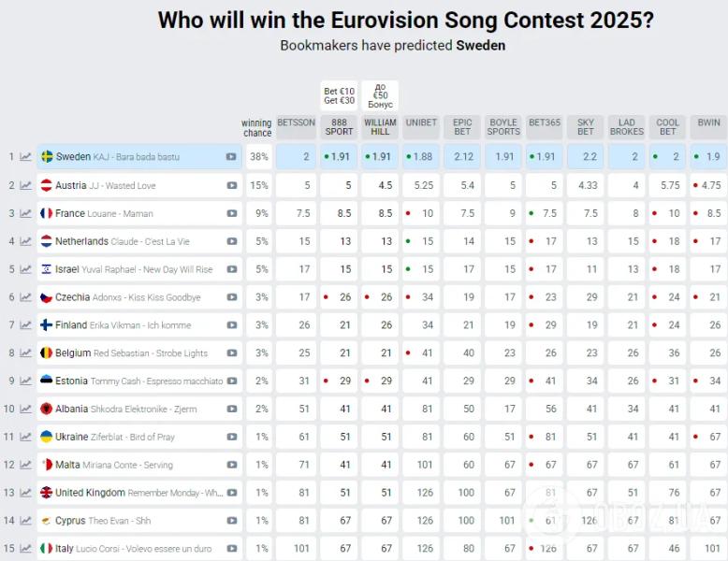Show France's odds history chart icon
The height and width of the screenshot is (561, 728).
25,213
